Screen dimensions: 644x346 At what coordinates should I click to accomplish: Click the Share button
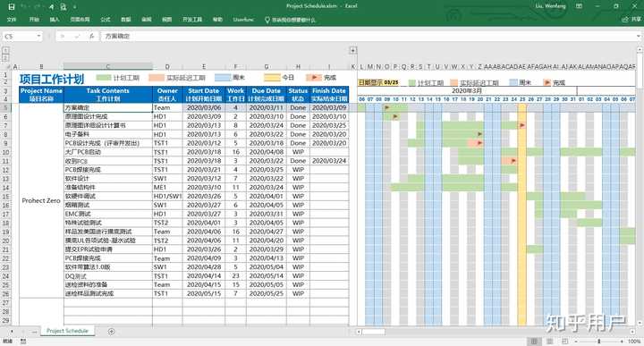click(631, 20)
